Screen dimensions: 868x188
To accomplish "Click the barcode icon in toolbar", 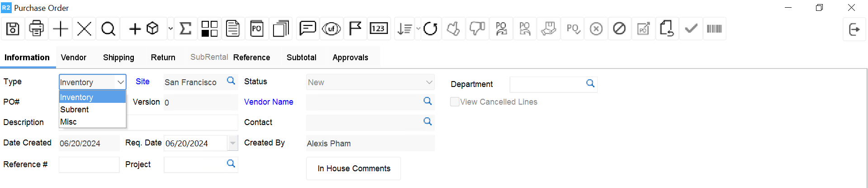I will [x=714, y=29].
